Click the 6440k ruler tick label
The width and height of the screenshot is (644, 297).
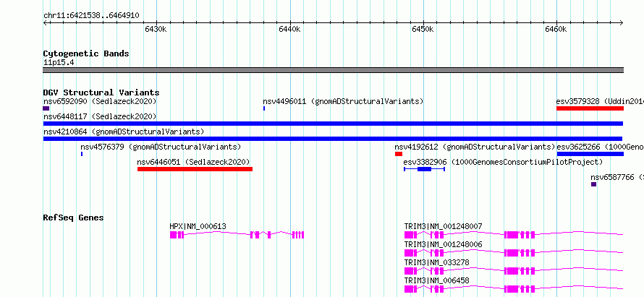point(289,29)
